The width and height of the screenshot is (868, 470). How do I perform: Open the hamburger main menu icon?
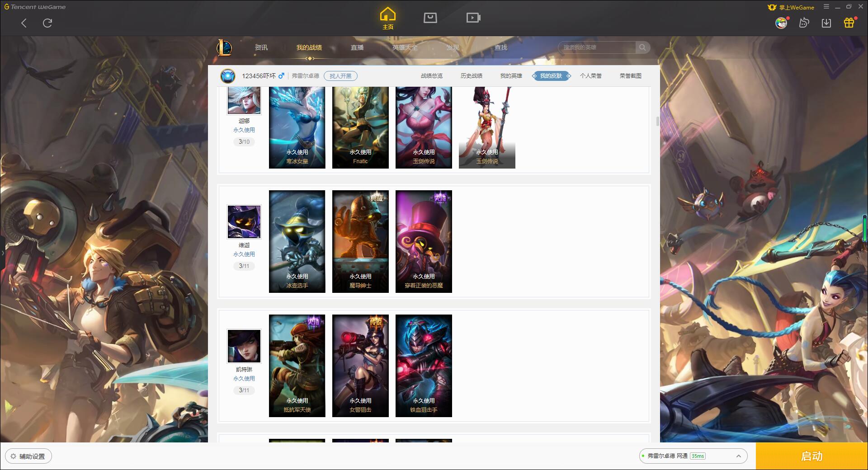point(826,7)
